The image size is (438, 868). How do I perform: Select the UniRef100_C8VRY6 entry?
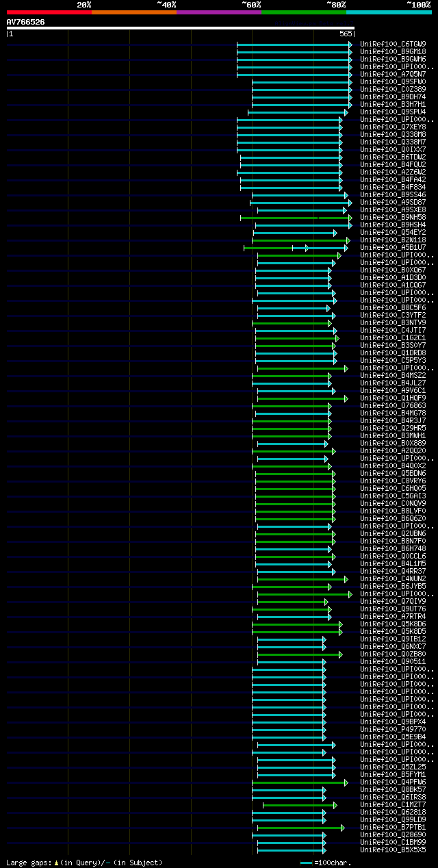tap(393, 481)
